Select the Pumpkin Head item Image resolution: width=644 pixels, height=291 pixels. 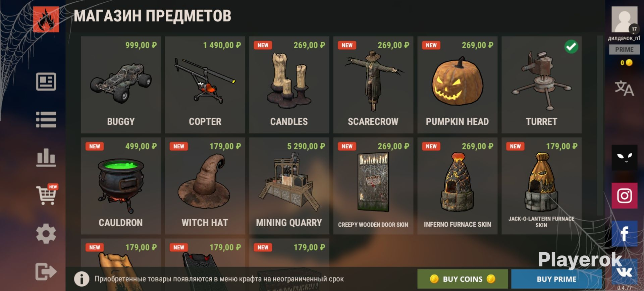click(458, 85)
